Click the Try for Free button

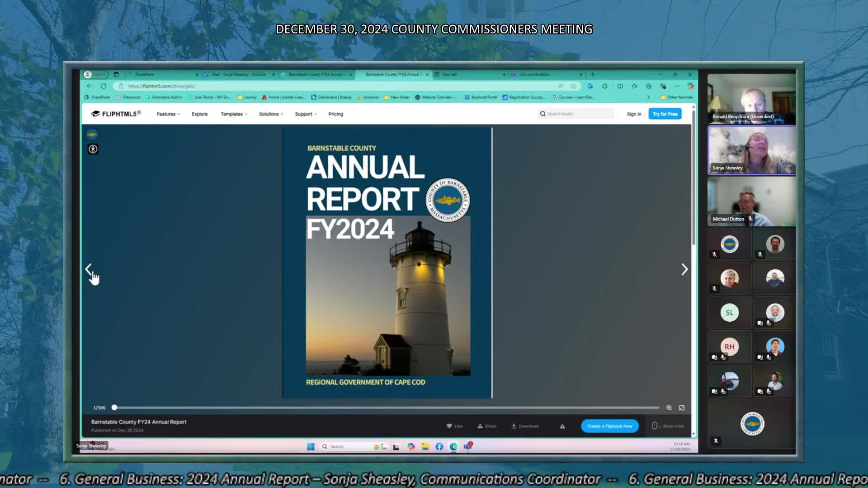[x=665, y=114]
